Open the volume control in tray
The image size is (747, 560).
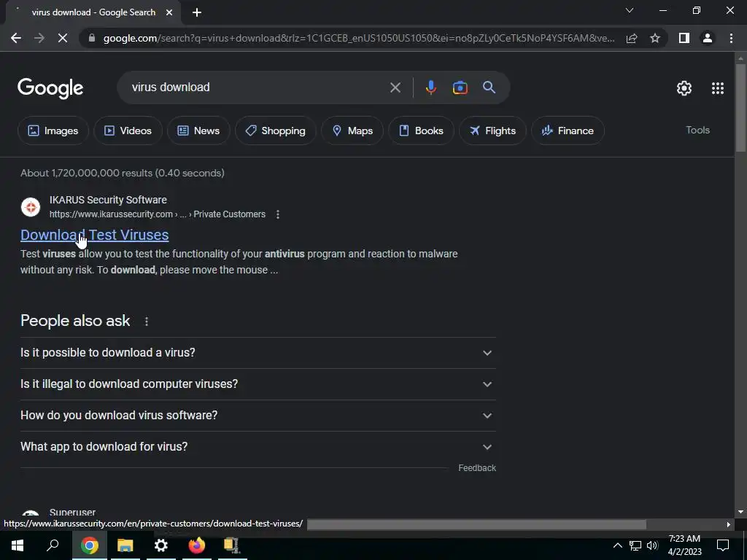[652, 545]
